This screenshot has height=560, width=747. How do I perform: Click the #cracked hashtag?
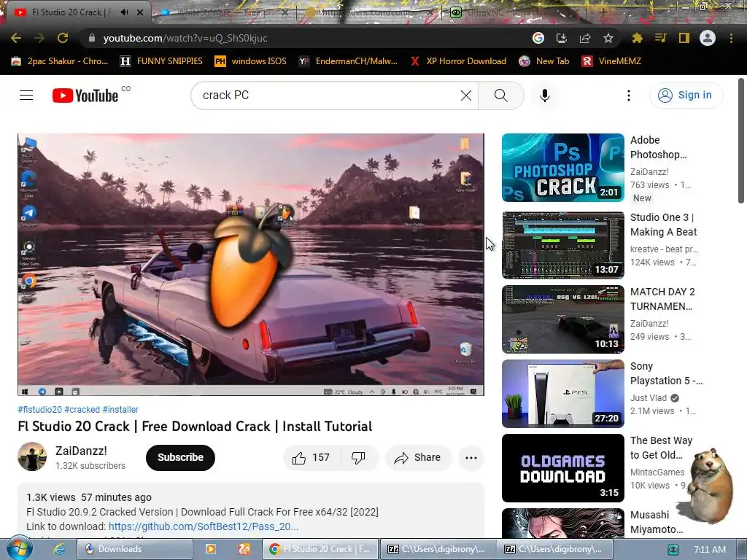pyautogui.click(x=82, y=410)
